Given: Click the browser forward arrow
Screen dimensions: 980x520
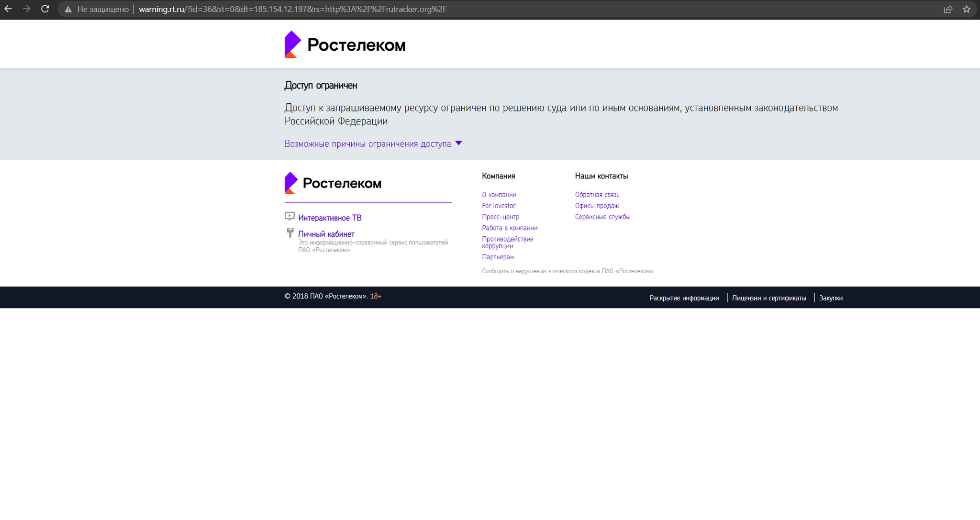Looking at the screenshot, I should tap(26, 9).
